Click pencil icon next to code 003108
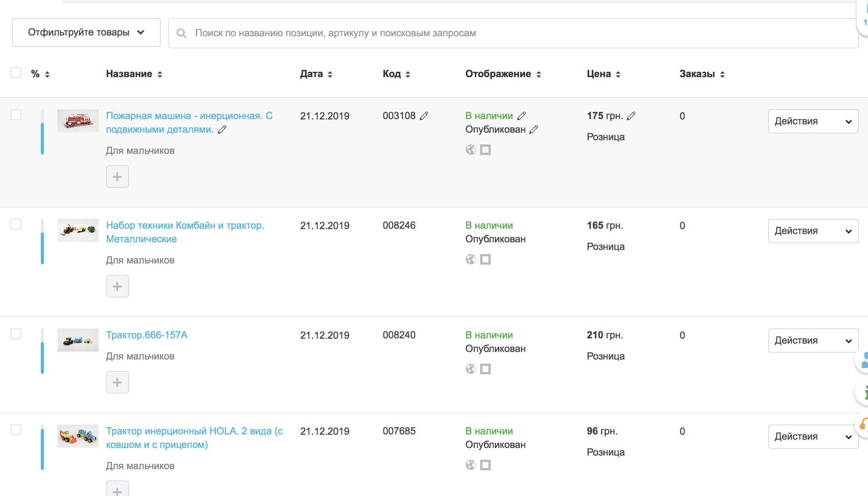The height and width of the screenshot is (496, 868). point(424,116)
